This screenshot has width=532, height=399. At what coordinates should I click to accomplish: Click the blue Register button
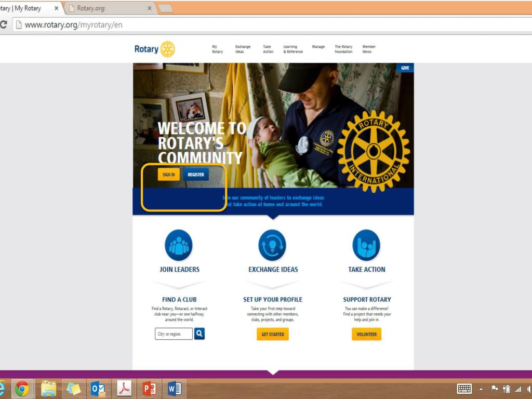[196, 175]
